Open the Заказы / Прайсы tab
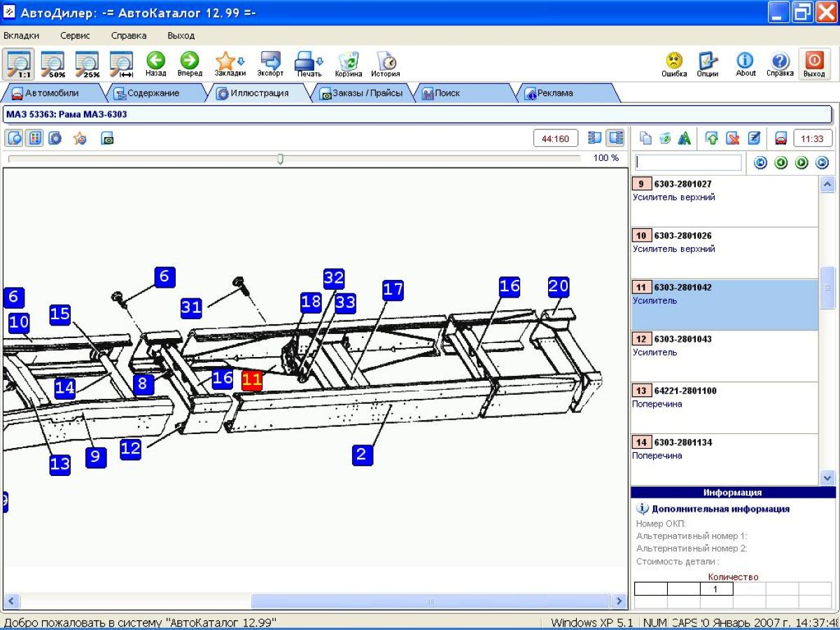840x630 pixels. (x=361, y=93)
